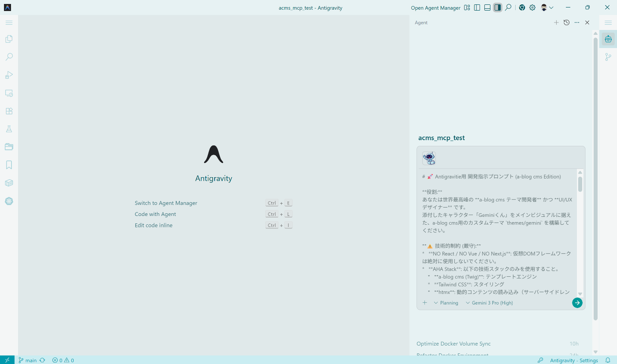Open the Optimize Docker Volume Sync conversation
This screenshot has height=364, width=617.
coord(498,344)
